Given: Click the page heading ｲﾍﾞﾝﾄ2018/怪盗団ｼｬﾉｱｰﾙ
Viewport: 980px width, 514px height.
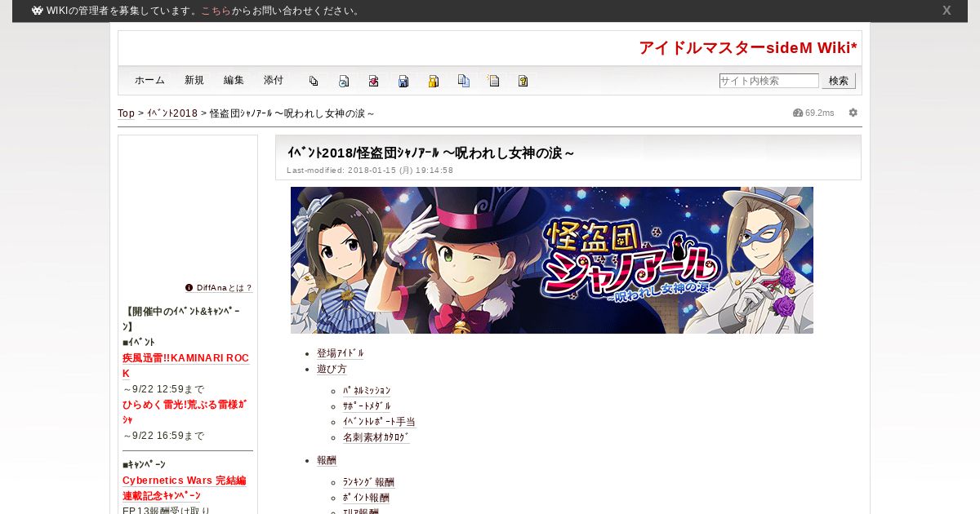Looking at the screenshot, I should (x=430, y=153).
